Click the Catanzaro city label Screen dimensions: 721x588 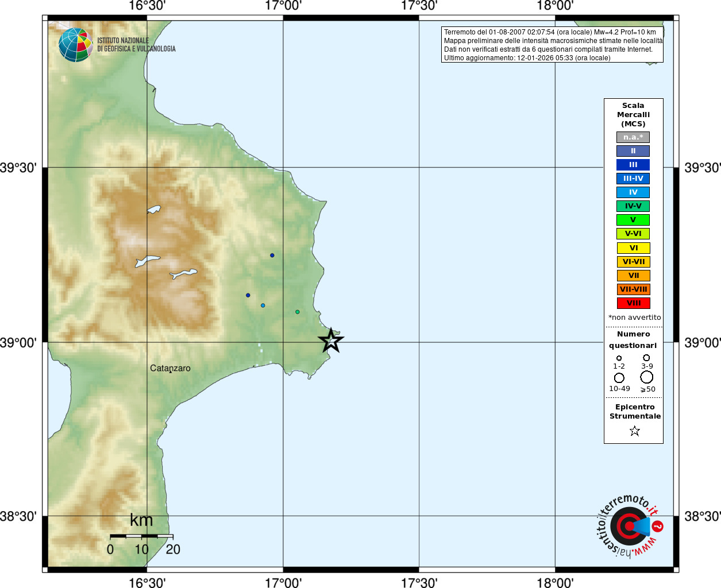pos(170,368)
